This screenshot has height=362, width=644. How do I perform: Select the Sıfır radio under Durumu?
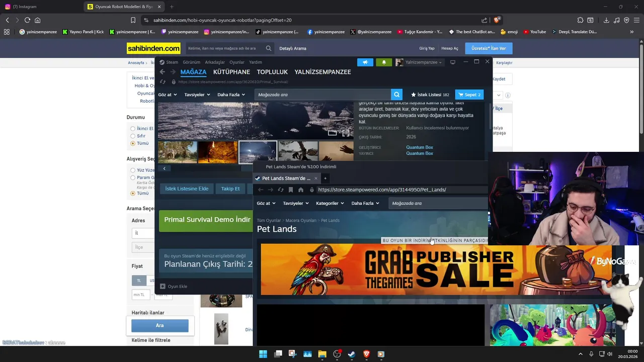(x=133, y=136)
